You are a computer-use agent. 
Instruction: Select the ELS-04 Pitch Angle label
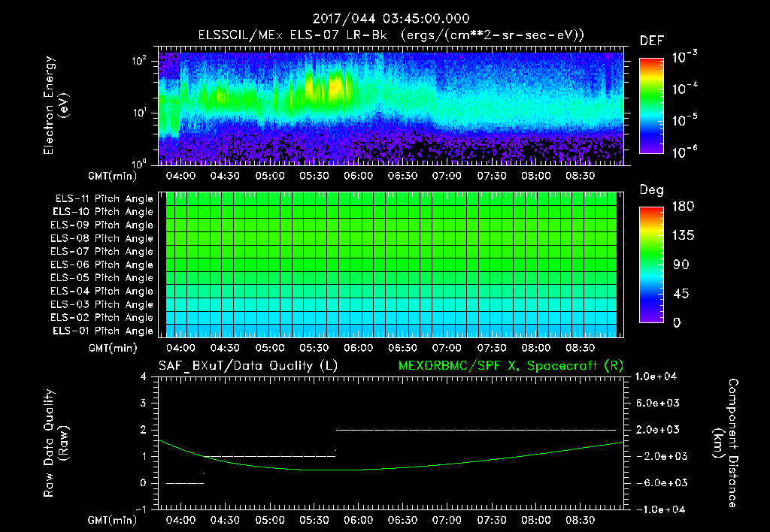click(102, 292)
